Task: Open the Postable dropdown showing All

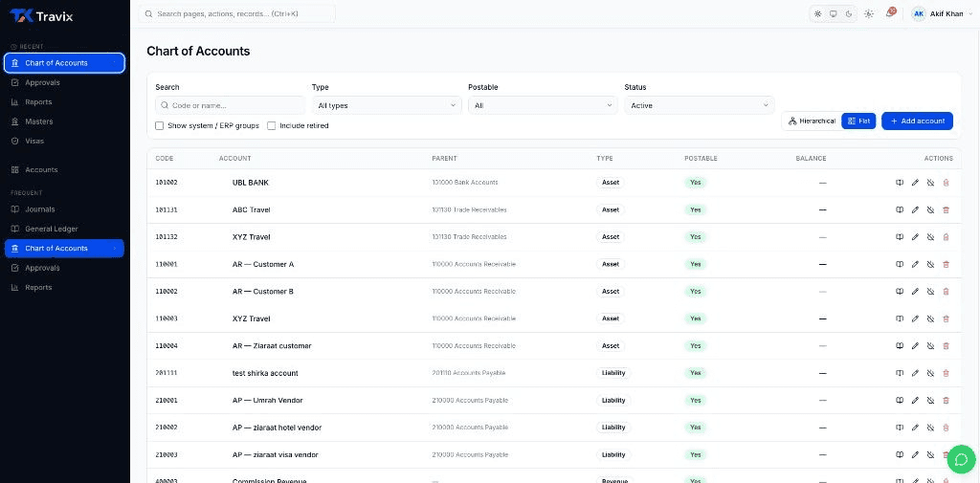Action: (544, 105)
